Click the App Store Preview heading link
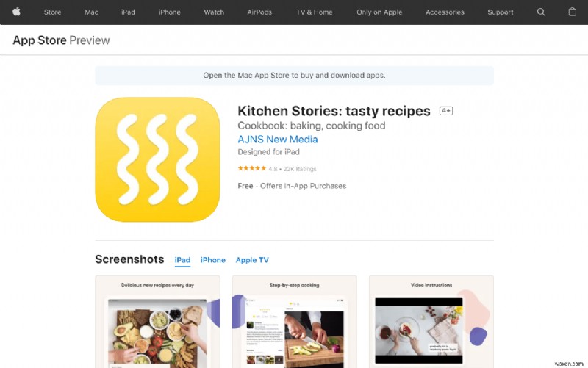This screenshot has width=588, height=368. pos(61,40)
